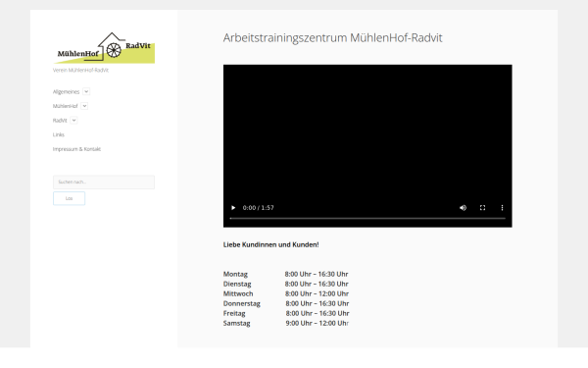Image resolution: width=588 pixels, height=368 pixels.
Task: Click the video time display 0:00 / 1:57
Action: point(259,208)
